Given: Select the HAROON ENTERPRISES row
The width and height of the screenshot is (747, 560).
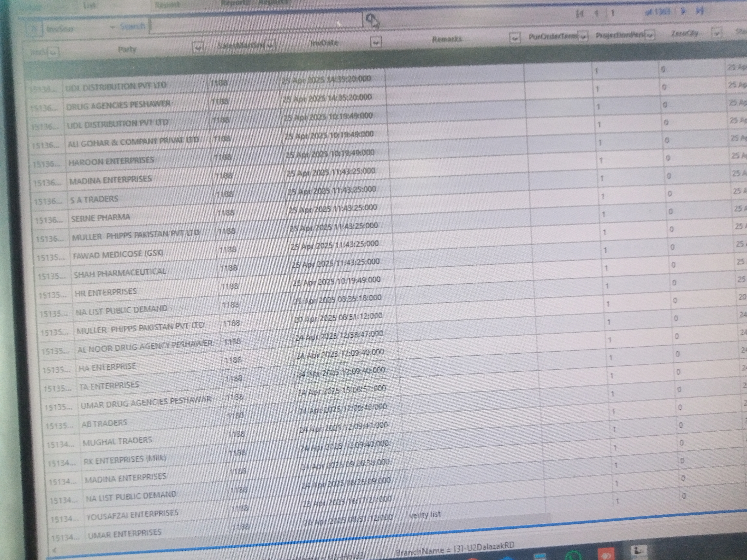Looking at the screenshot, I should pos(111,161).
